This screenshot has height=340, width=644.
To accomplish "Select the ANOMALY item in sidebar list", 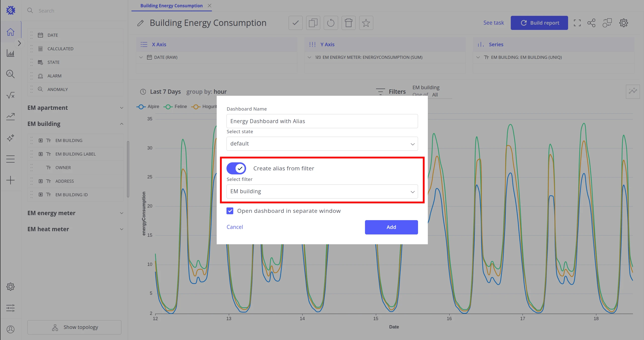I will (x=75, y=89).
